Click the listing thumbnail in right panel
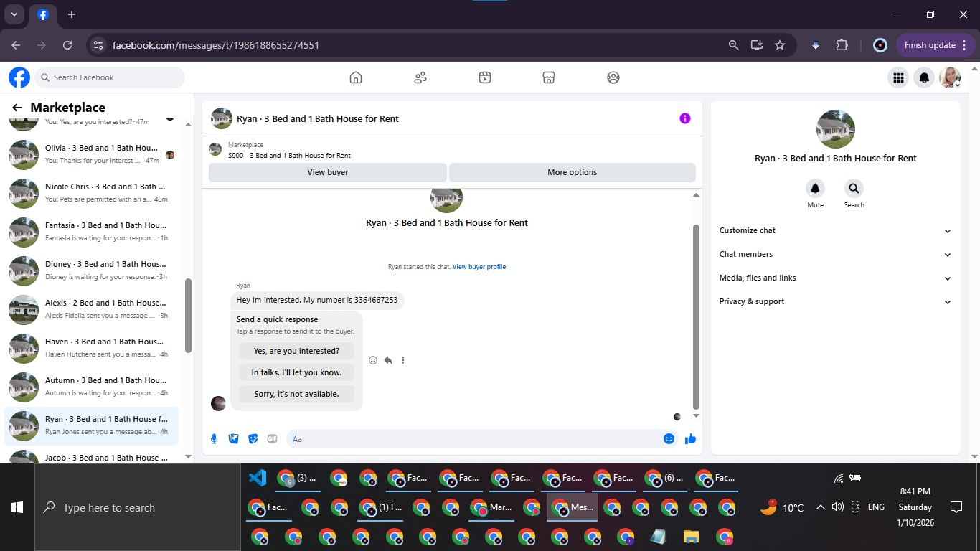Image resolution: width=980 pixels, height=551 pixels. pyautogui.click(x=836, y=129)
